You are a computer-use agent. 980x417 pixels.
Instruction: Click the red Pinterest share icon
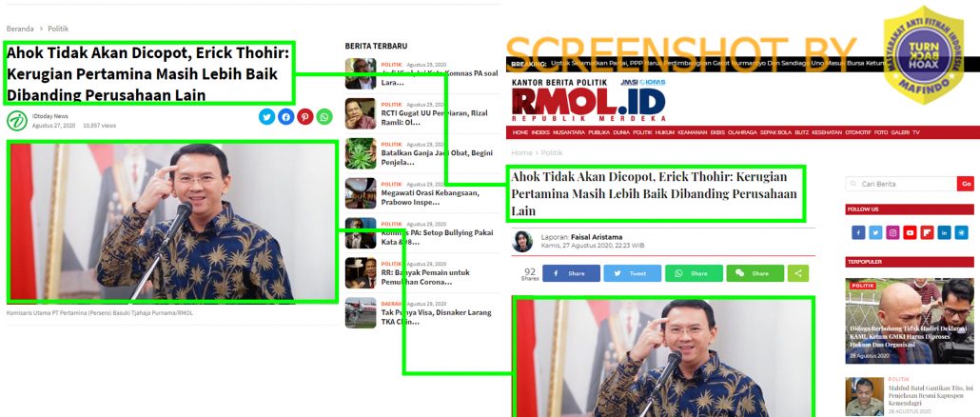[x=305, y=117]
